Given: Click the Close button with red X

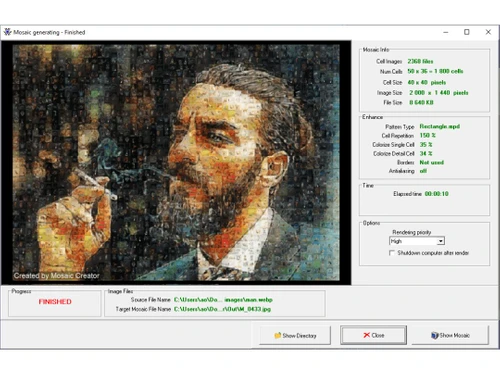Looking at the screenshot, I should [373, 335].
